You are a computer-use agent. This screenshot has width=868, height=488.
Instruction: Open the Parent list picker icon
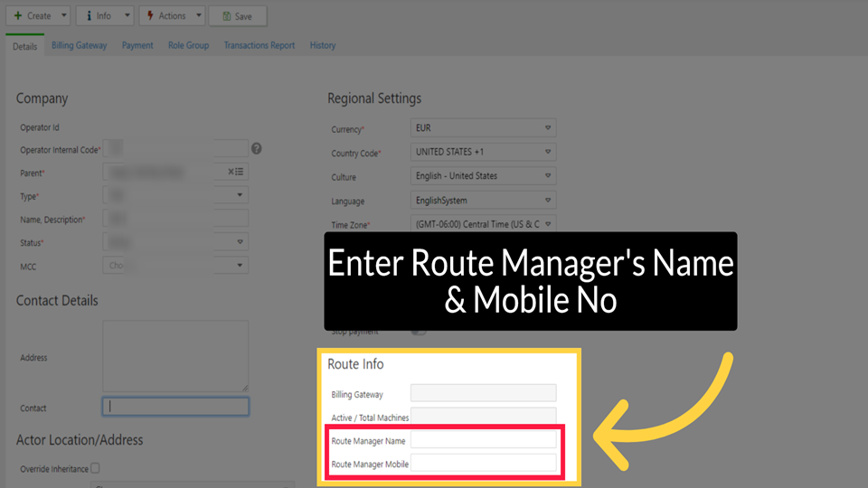[240, 172]
